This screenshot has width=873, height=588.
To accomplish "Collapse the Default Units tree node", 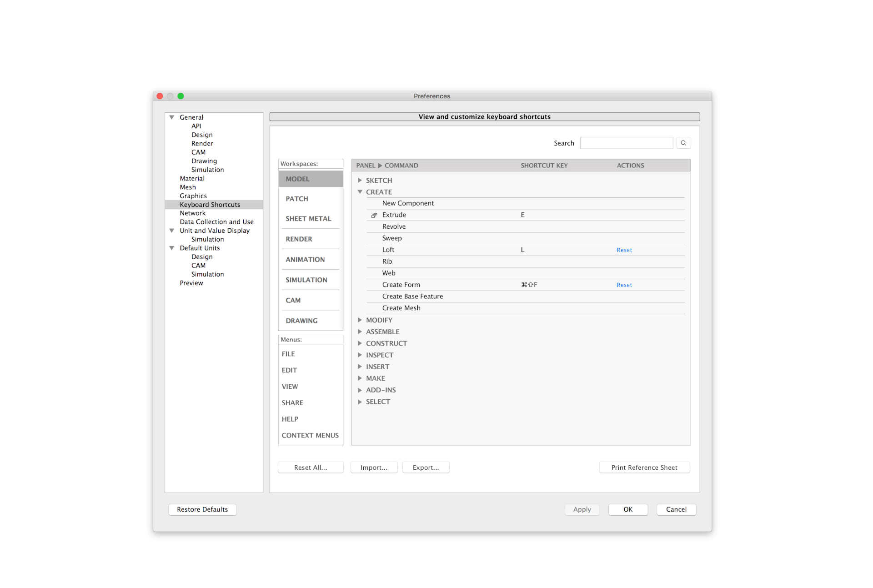I will coord(172,248).
